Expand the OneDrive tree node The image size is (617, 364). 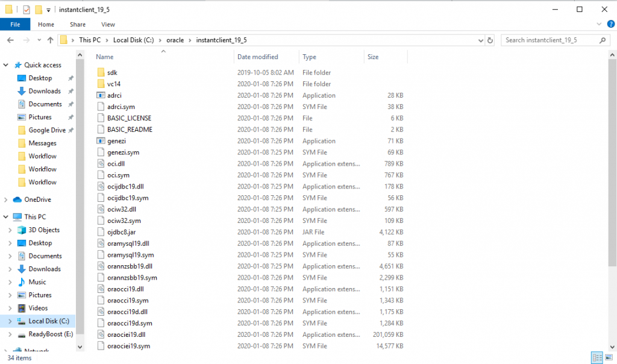(7, 199)
